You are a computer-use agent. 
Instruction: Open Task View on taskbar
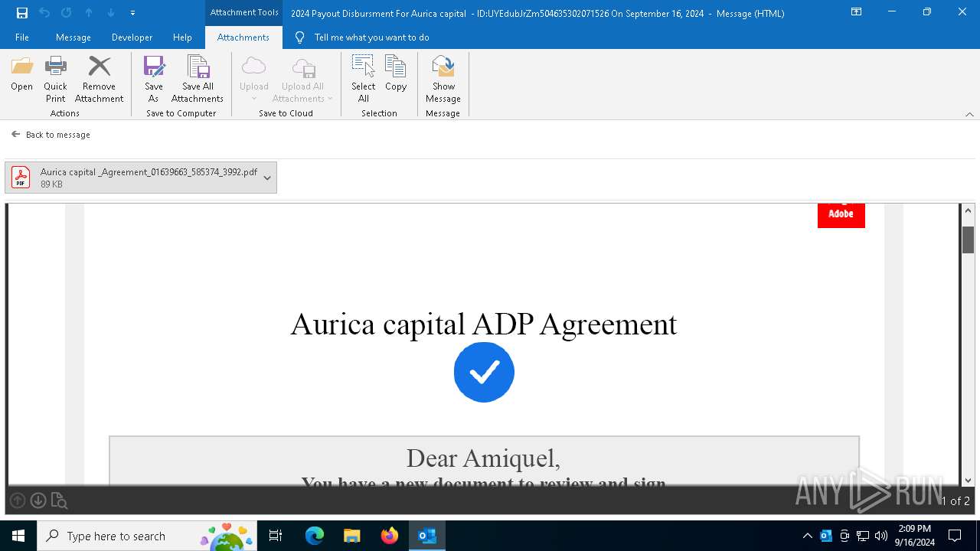click(x=276, y=536)
